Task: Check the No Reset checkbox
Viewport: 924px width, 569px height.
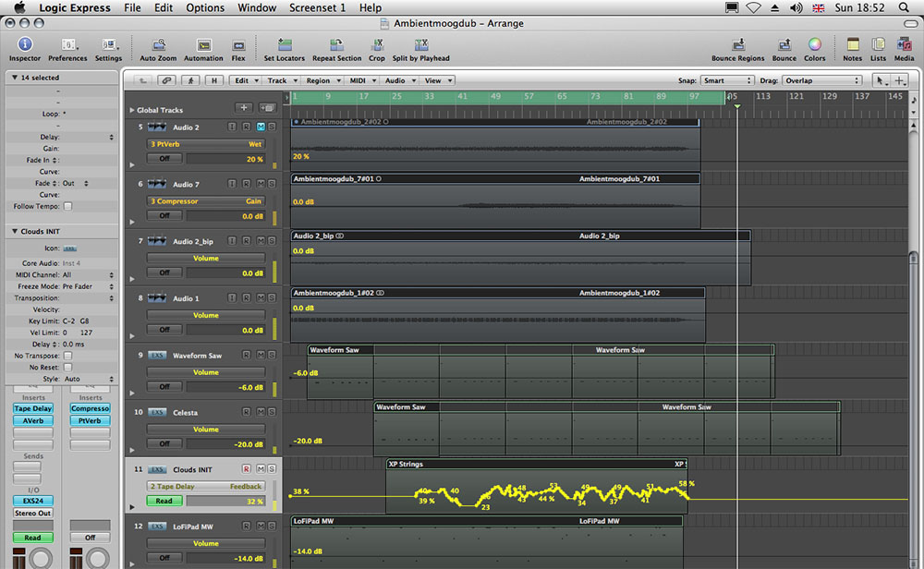Action: pos(67,367)
